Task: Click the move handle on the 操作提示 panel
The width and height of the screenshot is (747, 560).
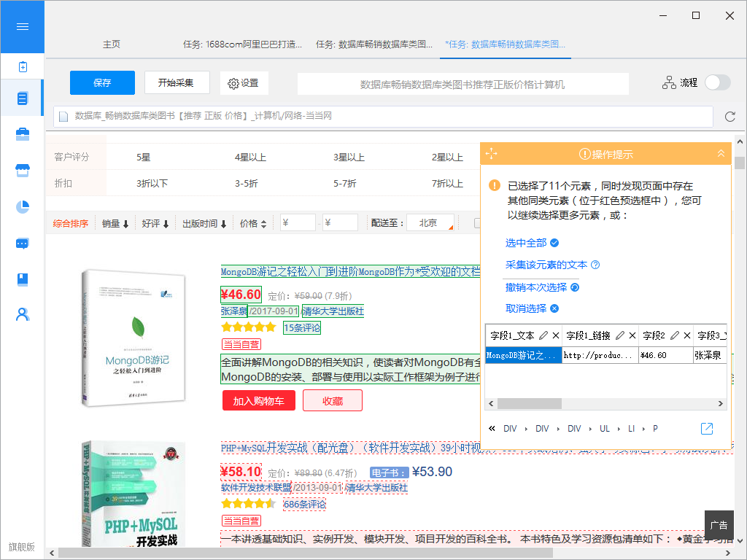Action: 491,154
